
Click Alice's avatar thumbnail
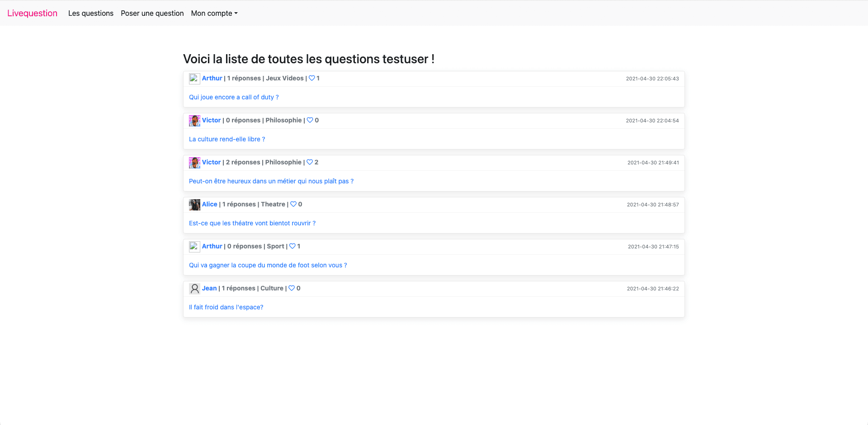[194, 205]
